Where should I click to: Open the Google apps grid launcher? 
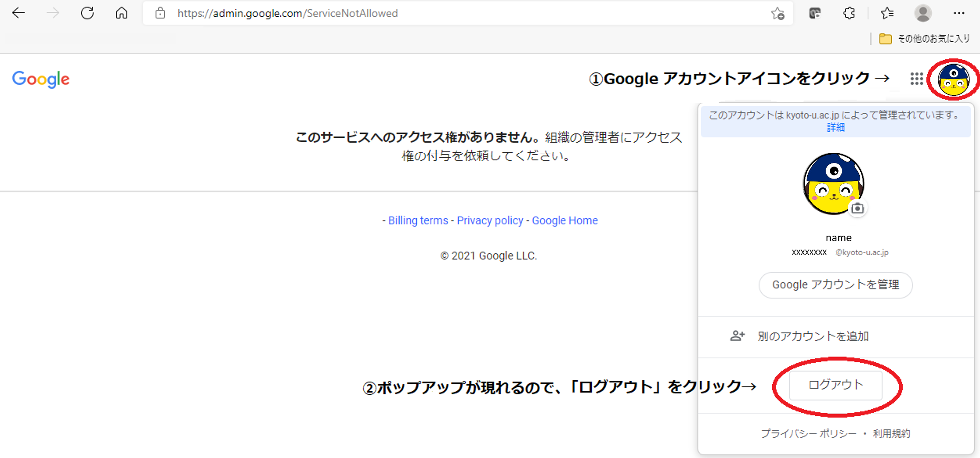click(917, 79)
